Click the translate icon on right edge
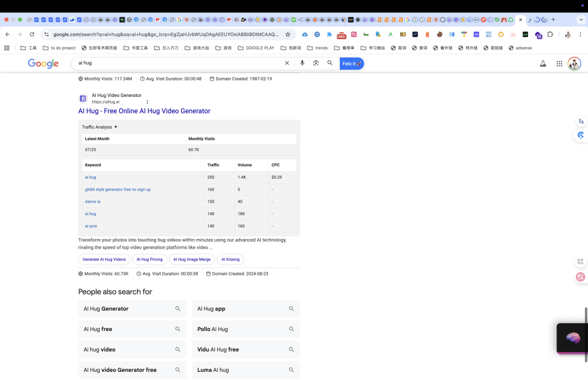 (x=581, y=121)
